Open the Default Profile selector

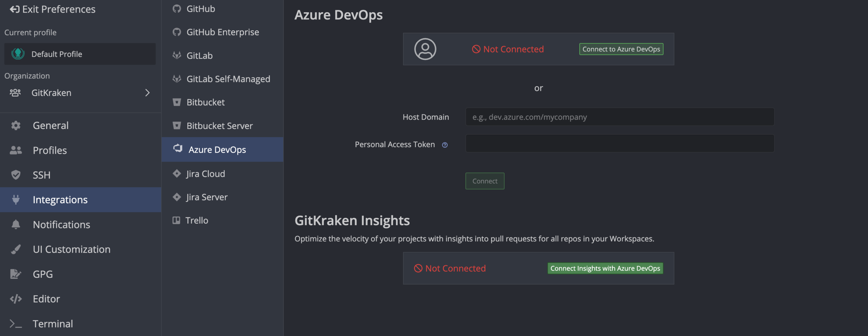coord(80,54)
